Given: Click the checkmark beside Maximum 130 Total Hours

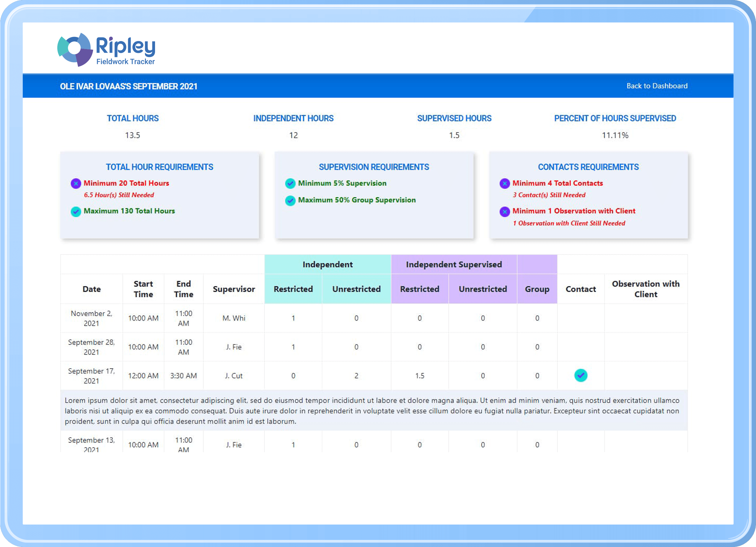Looking at the screenshot, I should (76, 212).
